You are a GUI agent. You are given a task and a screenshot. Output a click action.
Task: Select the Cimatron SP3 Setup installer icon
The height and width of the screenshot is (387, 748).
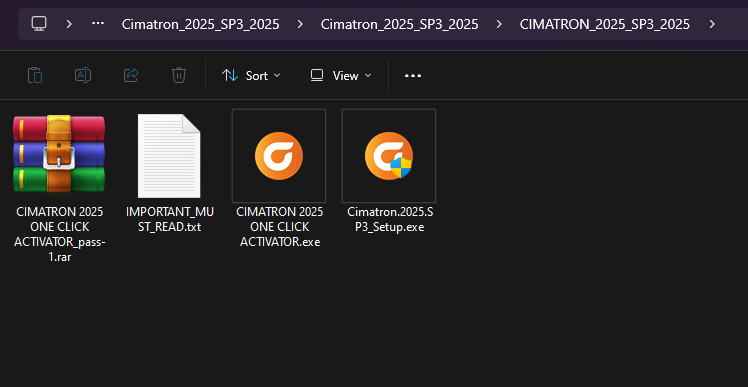click(x=389, y=156)
